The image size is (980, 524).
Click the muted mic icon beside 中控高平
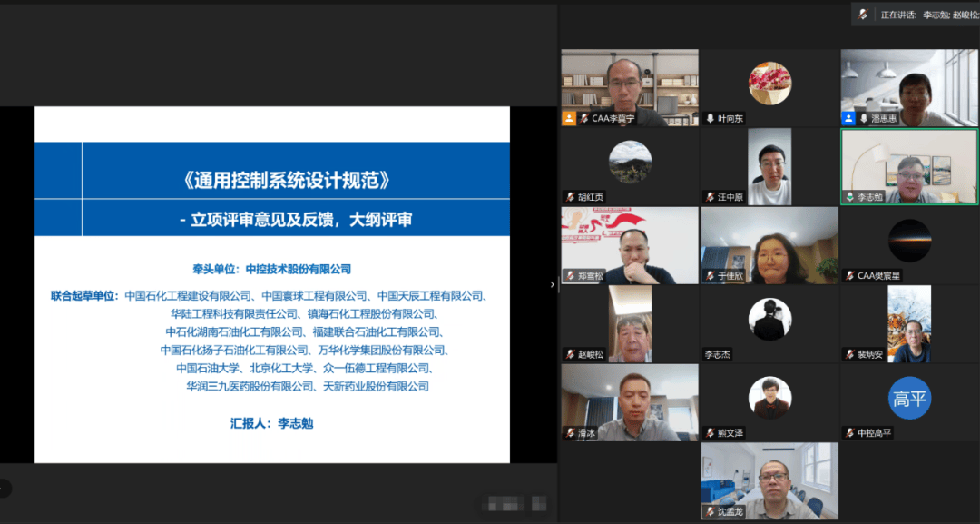[849, 432]
